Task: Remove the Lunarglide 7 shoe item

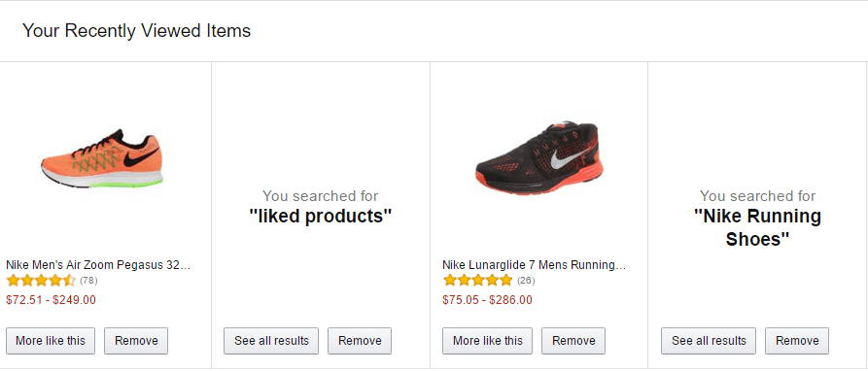Action: coord(573,341)
